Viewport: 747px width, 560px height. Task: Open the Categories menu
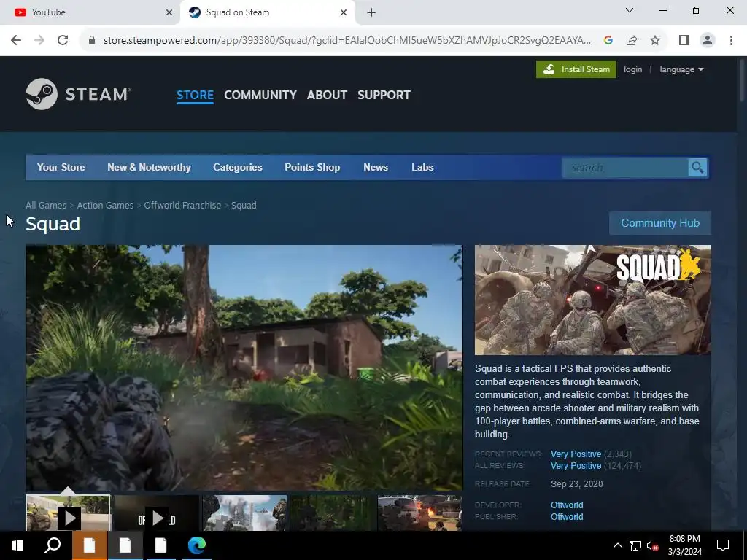coord(238,167)
